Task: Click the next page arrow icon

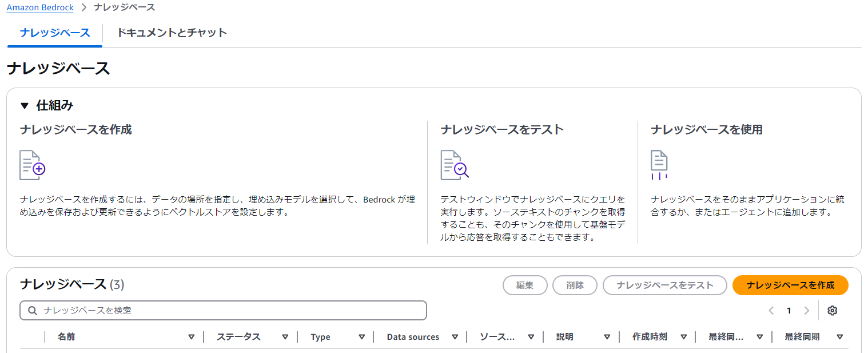Action: point(807,310)
